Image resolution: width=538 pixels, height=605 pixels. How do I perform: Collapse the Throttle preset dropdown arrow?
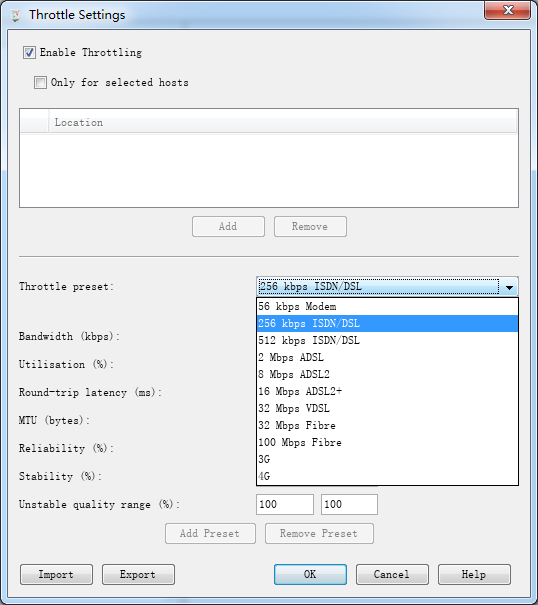509,287
